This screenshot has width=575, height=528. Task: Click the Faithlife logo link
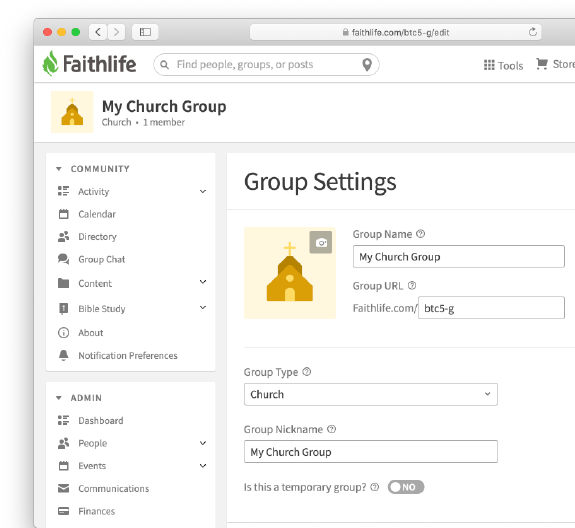(x=89, y=64)
